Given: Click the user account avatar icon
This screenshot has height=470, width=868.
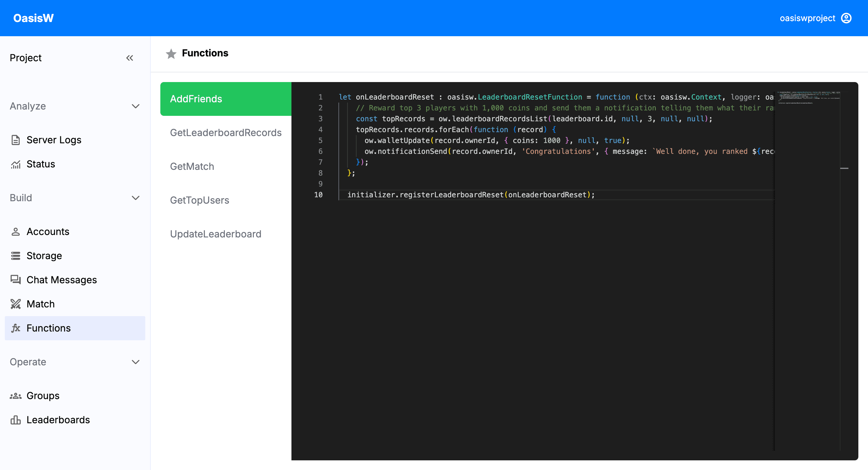Looking at the screenshot, I should [846, 18].
